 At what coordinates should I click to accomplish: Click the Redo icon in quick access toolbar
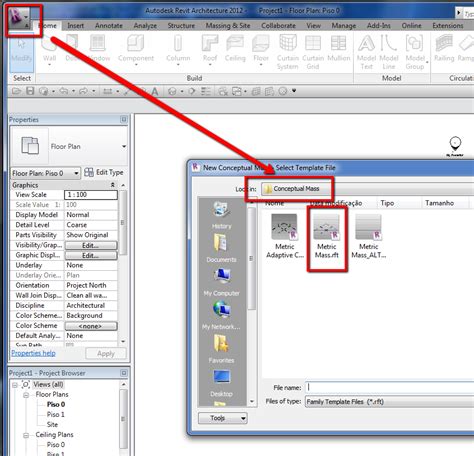coord(83,91)
